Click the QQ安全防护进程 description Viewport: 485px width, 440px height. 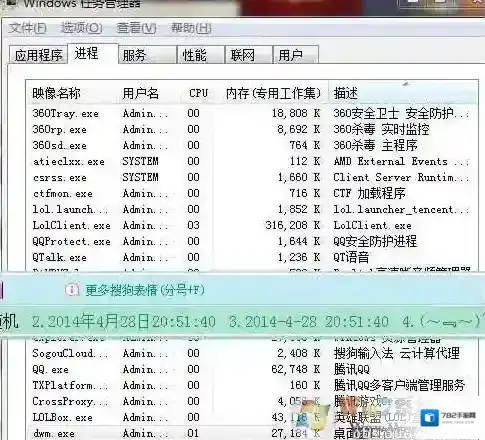[375, 241]
